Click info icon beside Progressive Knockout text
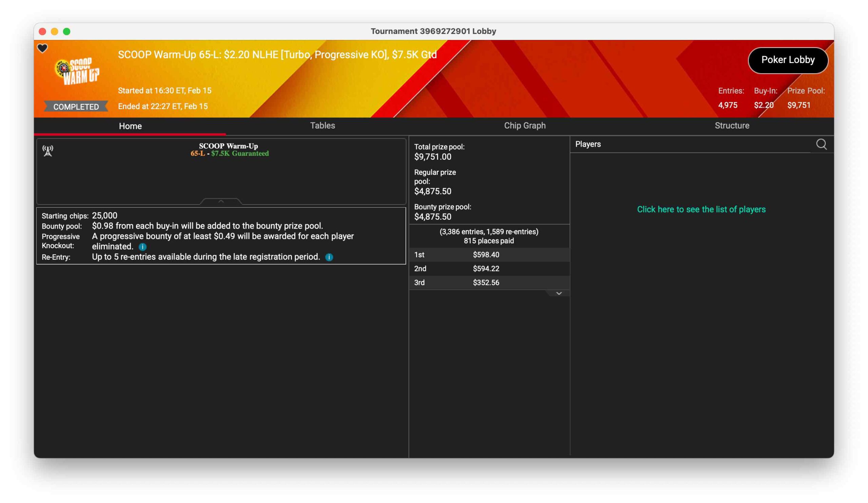Viewport: 868px width, 503px height. tap(143, 247)
